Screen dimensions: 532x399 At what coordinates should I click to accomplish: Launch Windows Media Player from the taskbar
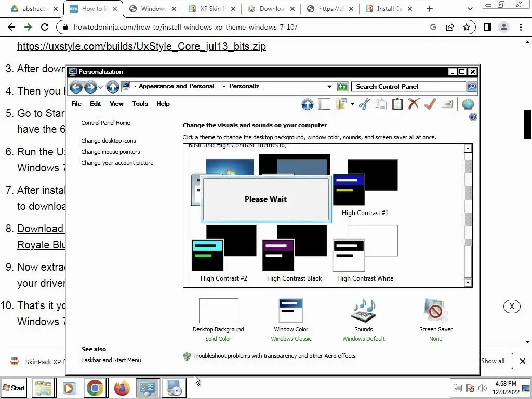[69, 388]
